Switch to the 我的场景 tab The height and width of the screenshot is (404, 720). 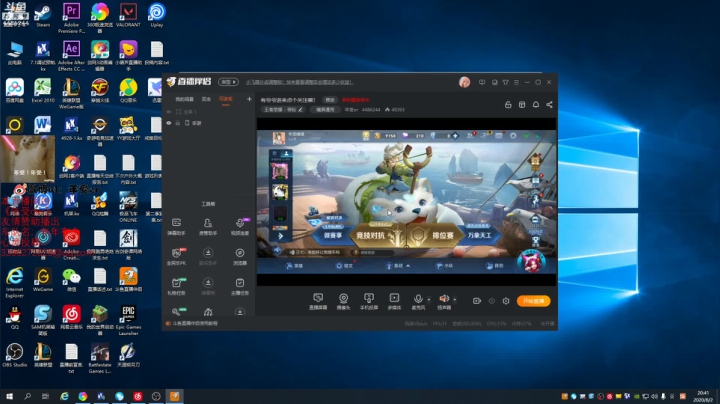[184, 99]
